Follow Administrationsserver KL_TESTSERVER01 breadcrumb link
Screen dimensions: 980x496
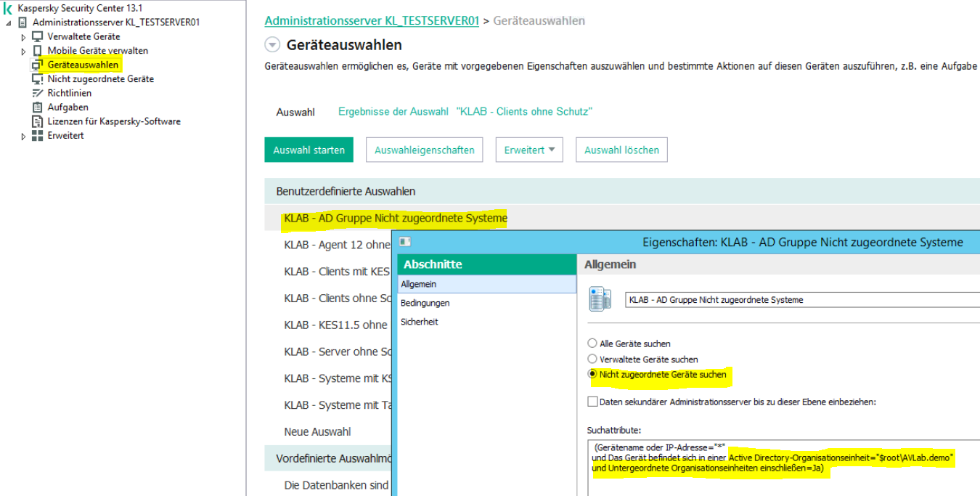click(372, 21)
